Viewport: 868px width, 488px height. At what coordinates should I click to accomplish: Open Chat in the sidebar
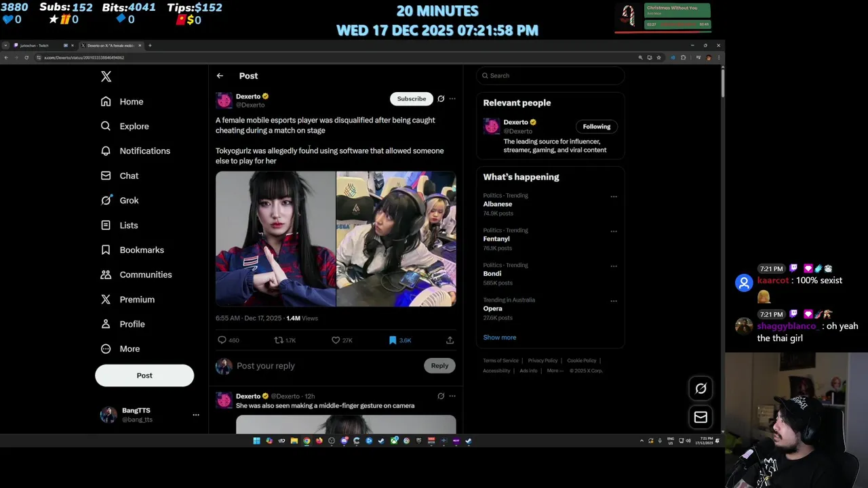119,176
